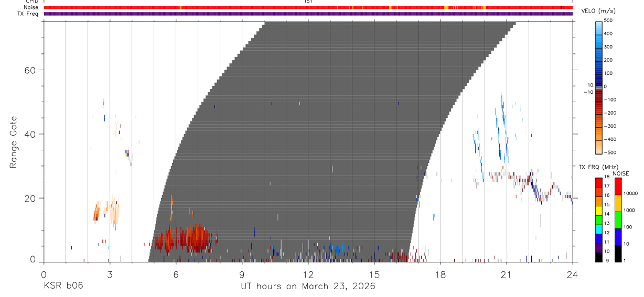Click the 'KSR b06' radar beam label

[x=63, y=287]
